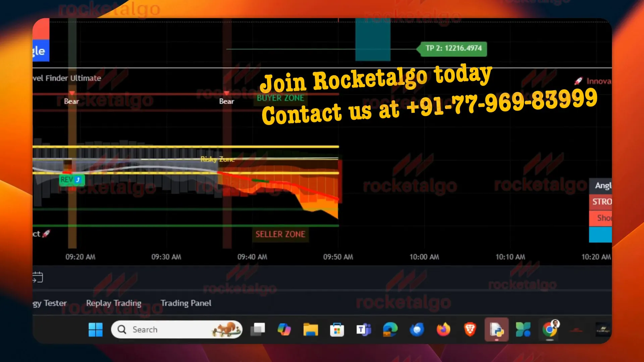Open the active Python app on the taskbar
Viewport: 644px width, 362px height.
(x=496, y=329)
